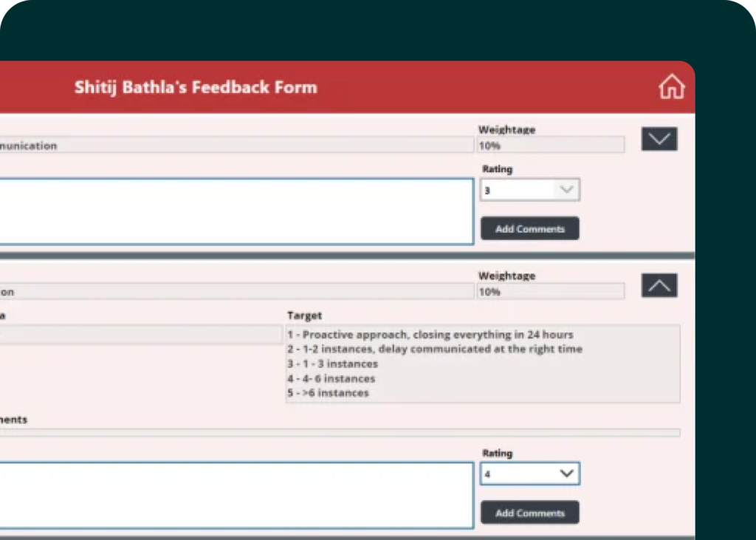Click the criteria field left of Target box
756x540 pixels.
pyautogui.click(x=140, y=335)
